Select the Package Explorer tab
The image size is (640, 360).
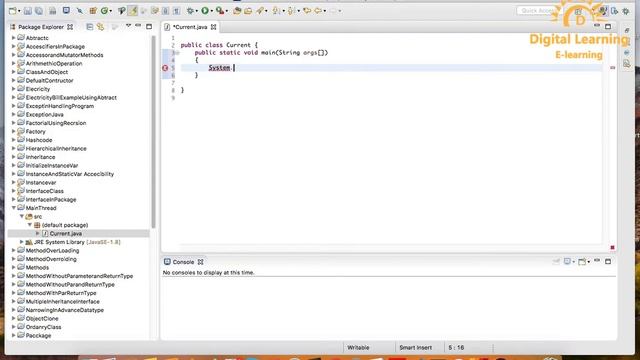click(x=41, y=27)
